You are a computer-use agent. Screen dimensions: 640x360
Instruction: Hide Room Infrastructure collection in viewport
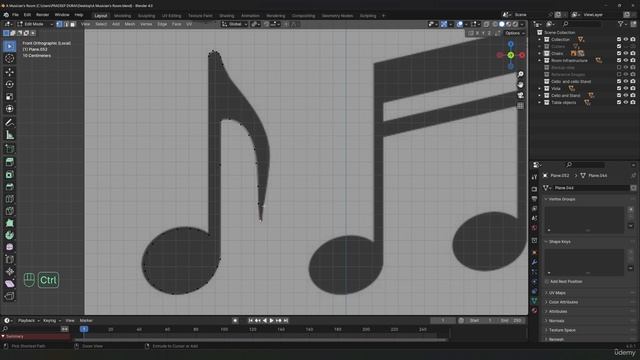tap(626, 60)
